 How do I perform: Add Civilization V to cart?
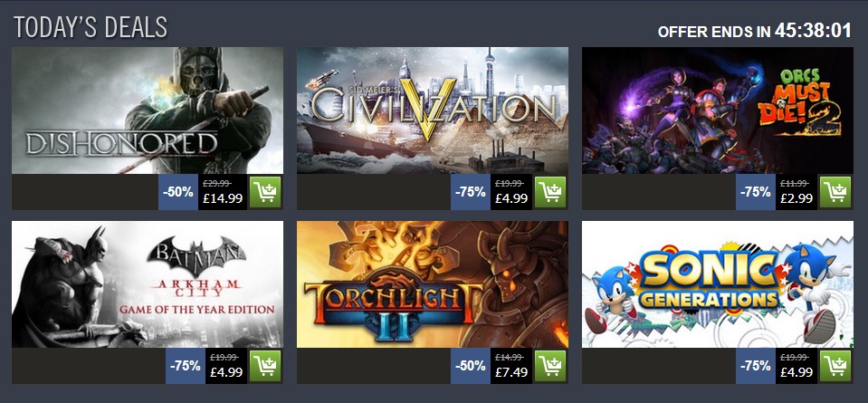550,192
